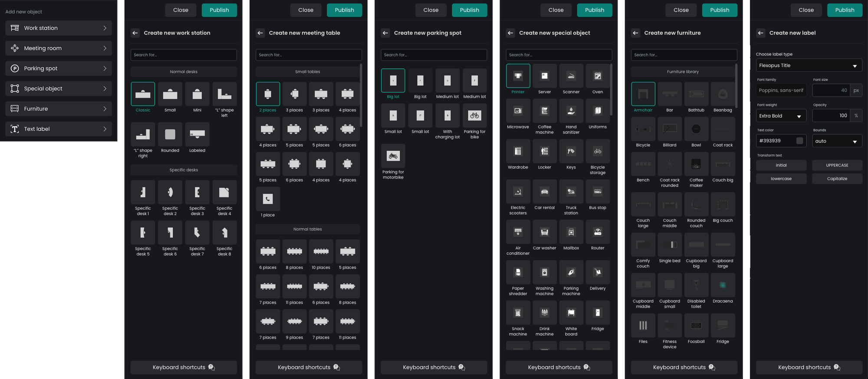Set text transform to lowercase
Screen dimensions: 868x379
coord(781,179)
